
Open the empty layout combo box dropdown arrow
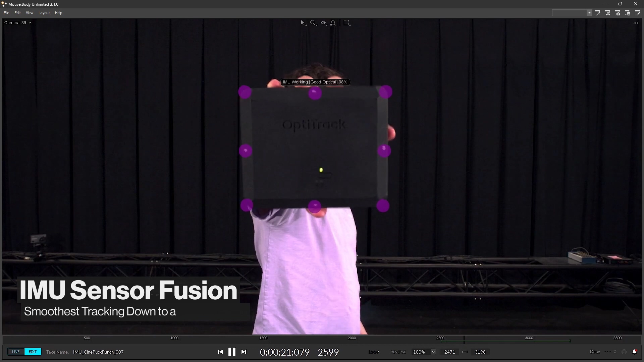589,13
